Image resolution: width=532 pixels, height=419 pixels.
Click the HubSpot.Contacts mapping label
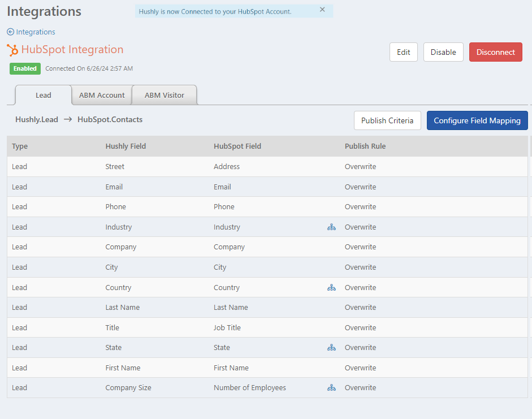pyautogui.click(x=110, y=119)
